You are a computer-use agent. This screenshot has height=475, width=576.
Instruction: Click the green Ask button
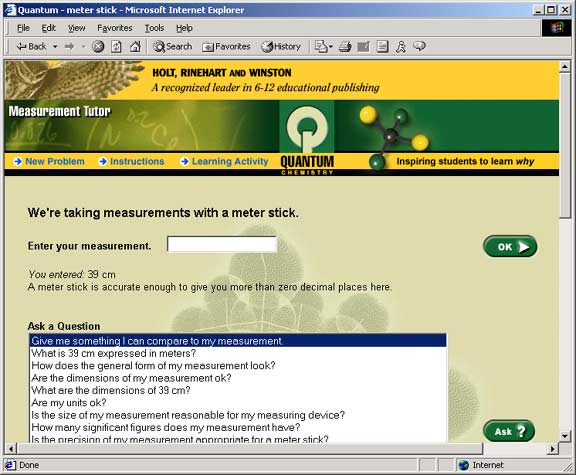click(x=509, y=431)
